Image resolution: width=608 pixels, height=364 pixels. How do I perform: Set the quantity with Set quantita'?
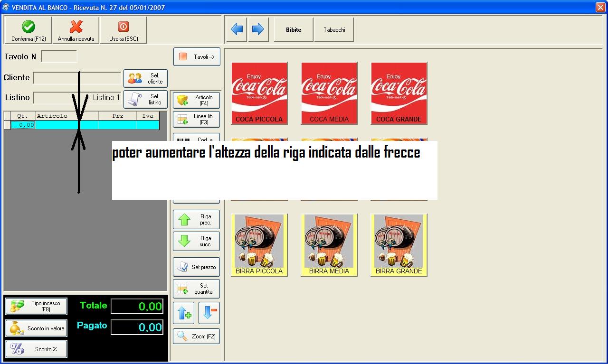[196, 289]
